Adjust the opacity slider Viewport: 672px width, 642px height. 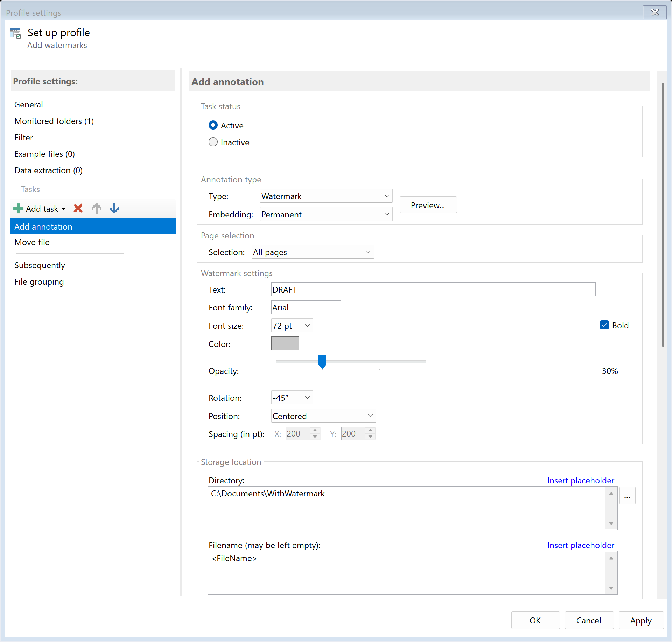pos(322,362)
